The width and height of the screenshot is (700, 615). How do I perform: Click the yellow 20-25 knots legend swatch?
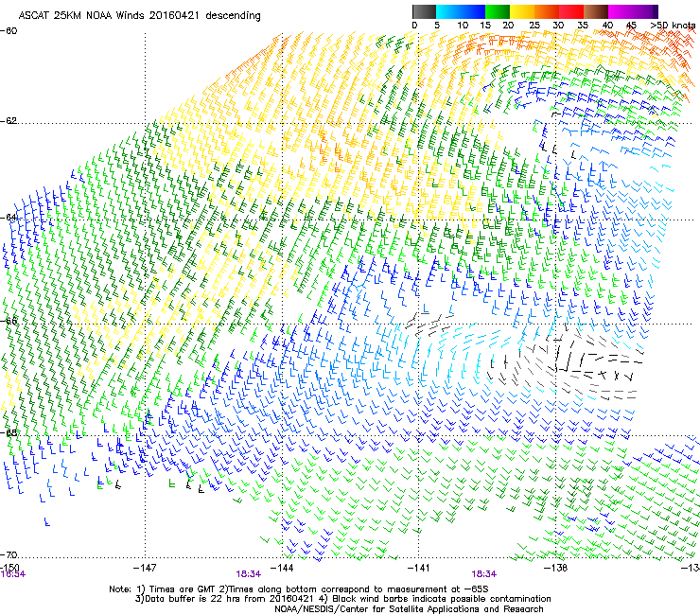[522, 11]
